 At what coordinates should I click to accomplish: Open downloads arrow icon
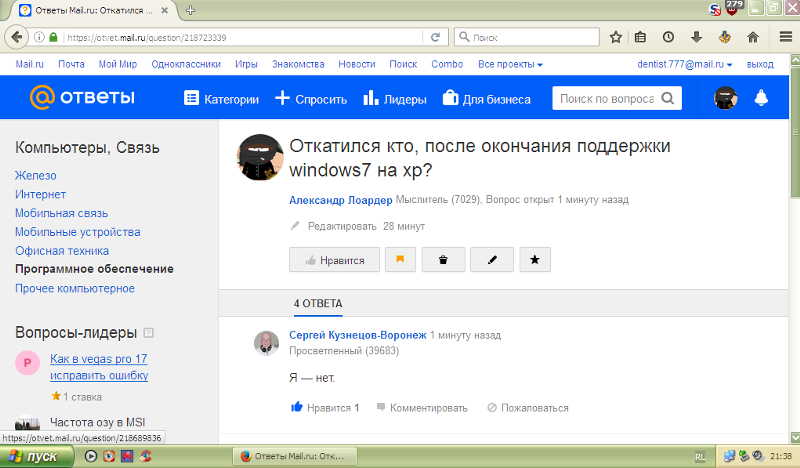[x=696, y=37]
